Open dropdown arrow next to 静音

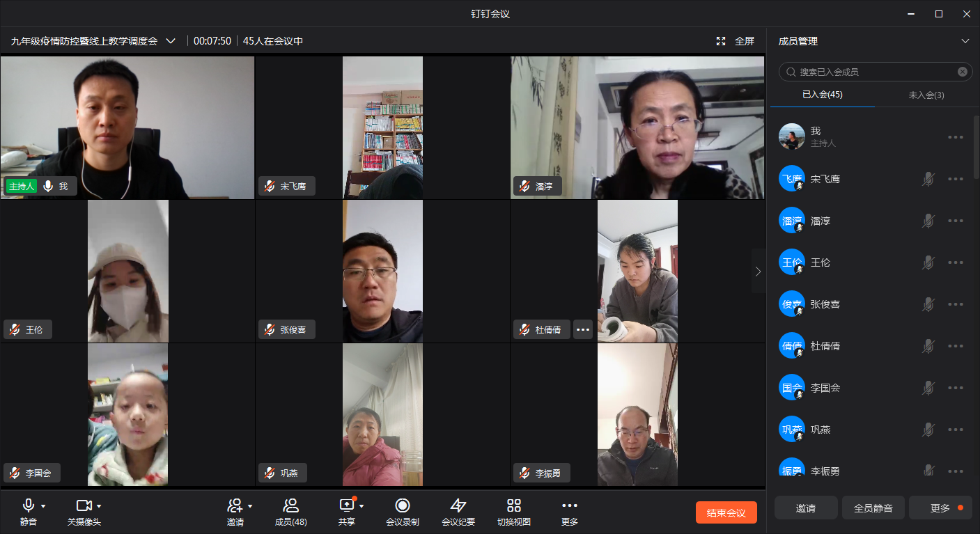pos(43,506)
